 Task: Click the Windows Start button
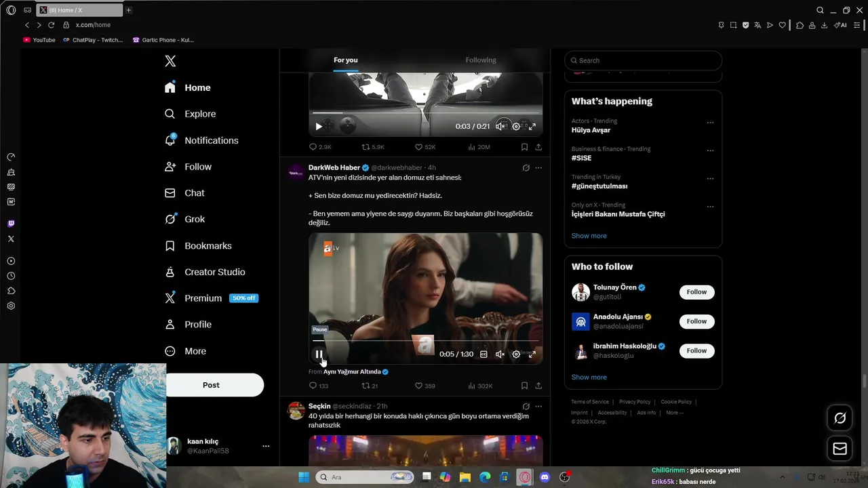304,477
